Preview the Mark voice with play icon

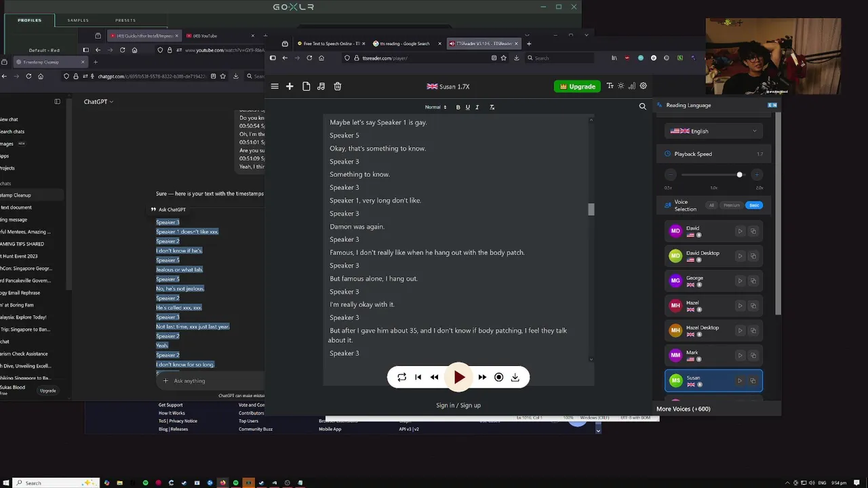740,355
